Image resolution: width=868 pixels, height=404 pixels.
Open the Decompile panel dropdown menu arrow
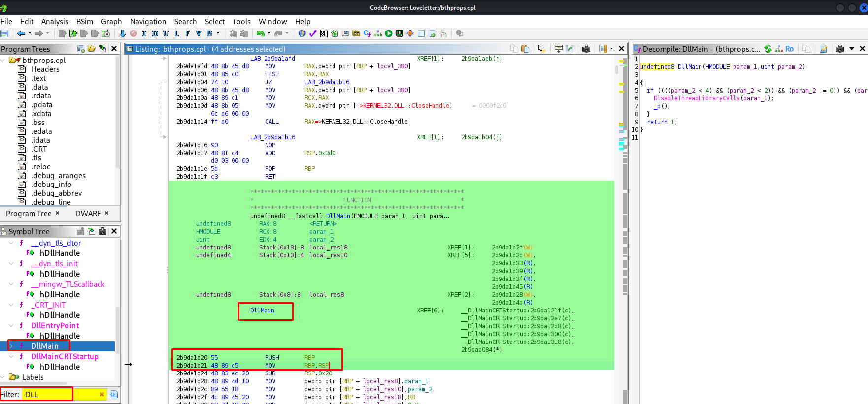[x=852, y=49]
